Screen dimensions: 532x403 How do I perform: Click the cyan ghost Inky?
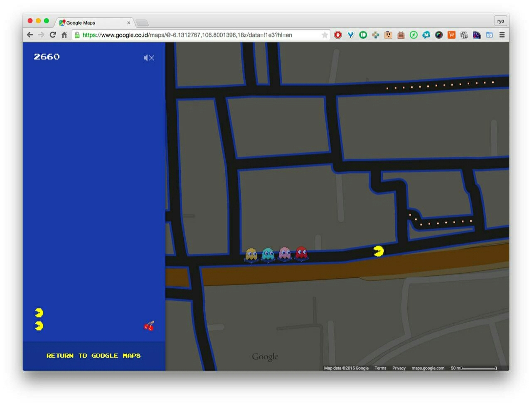[268, 254]
